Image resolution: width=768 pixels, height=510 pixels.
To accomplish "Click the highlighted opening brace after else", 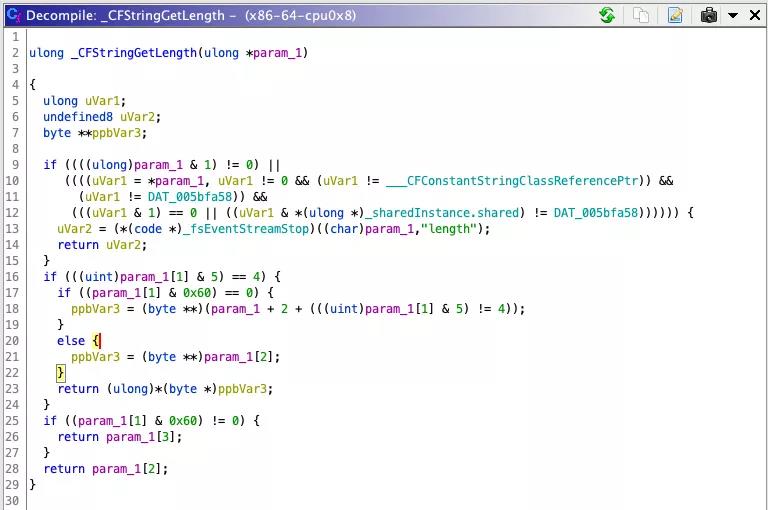I will pyautogui.click(x=96, y=341).
